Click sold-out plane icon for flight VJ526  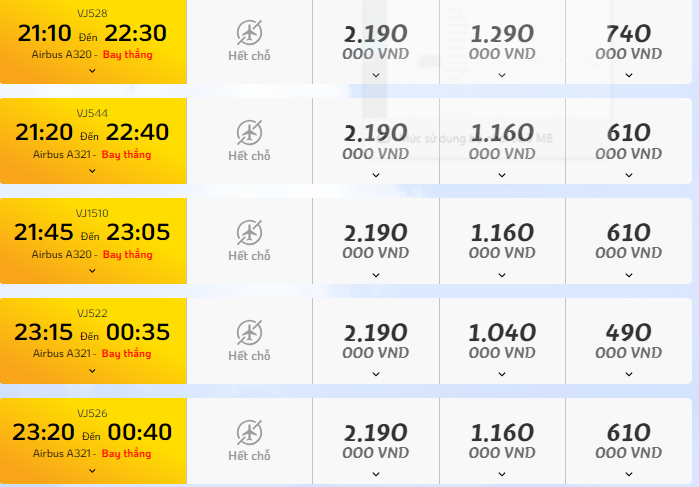249,432
